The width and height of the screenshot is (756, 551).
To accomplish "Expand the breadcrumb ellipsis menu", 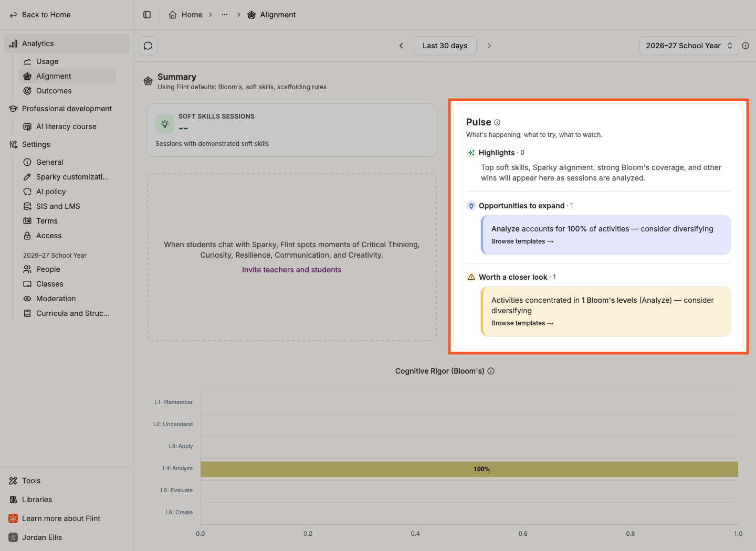I will 225,15.
